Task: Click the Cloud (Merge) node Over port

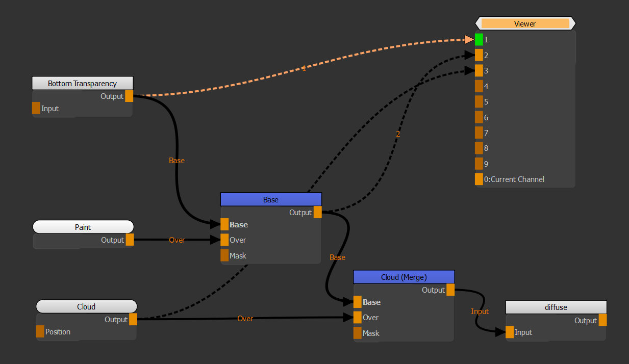Action: (358, 317)
